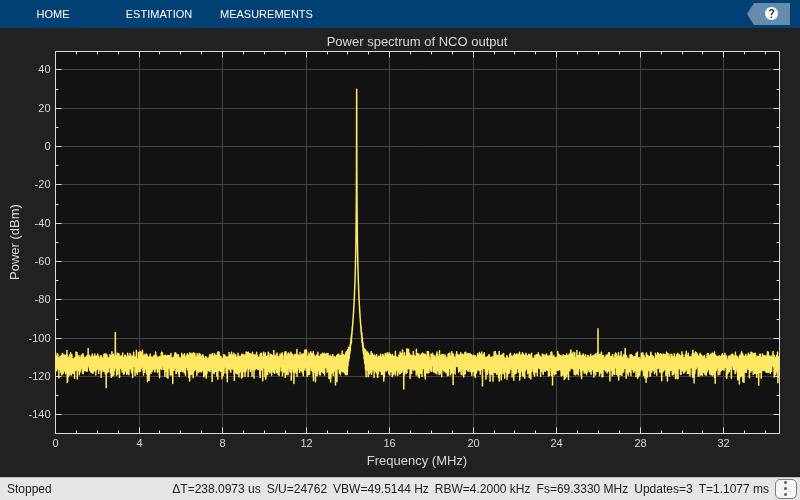800x500 pixels.
Task: Click the ΔT=238.0973 us status readout
Action: [216, 489]
